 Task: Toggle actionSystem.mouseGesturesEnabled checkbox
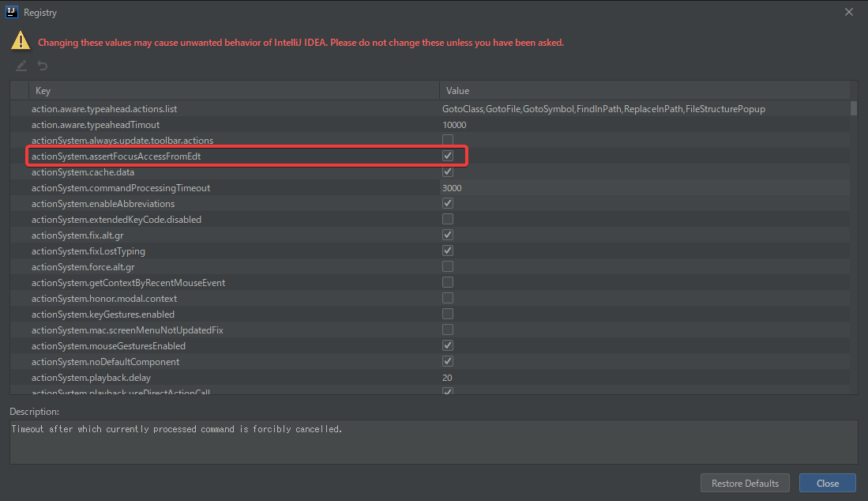click(x=448, y=345)
